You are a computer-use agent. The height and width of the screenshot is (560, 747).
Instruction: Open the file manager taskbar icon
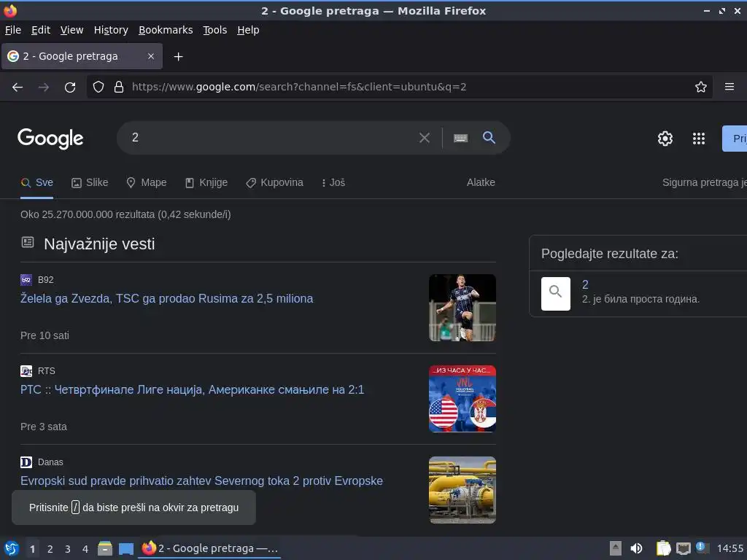pyautogui.click(x=105, y=548)
